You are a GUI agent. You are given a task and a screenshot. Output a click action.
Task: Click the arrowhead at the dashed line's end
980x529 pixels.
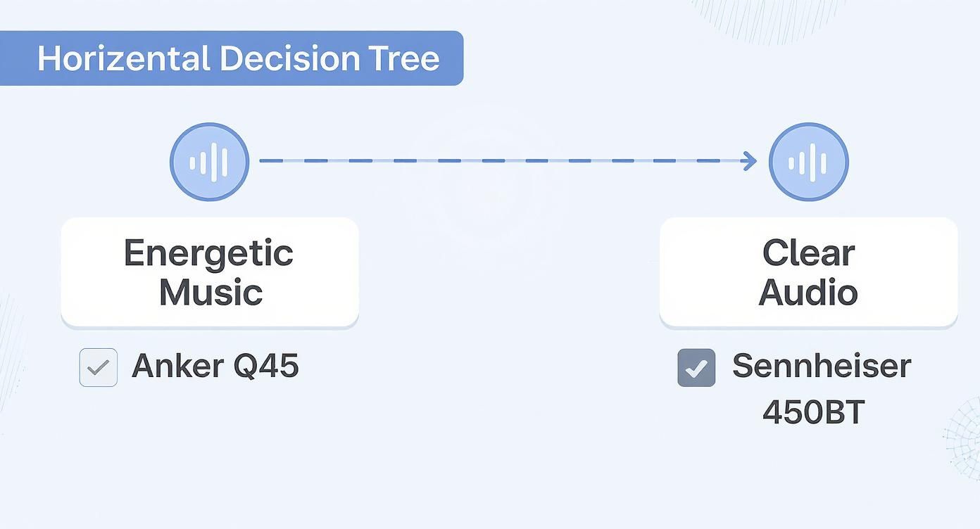pyautogui.click(x=750, y=161)
